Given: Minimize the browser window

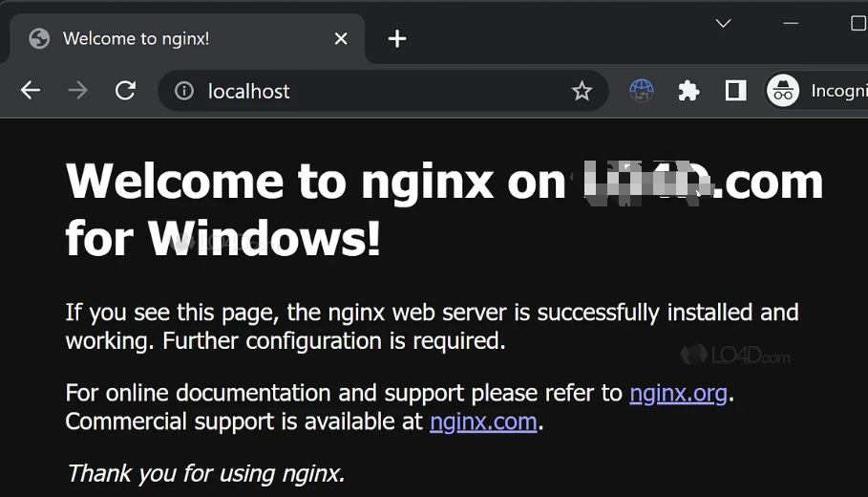Looking at the screenshot, I should (791, 23).
